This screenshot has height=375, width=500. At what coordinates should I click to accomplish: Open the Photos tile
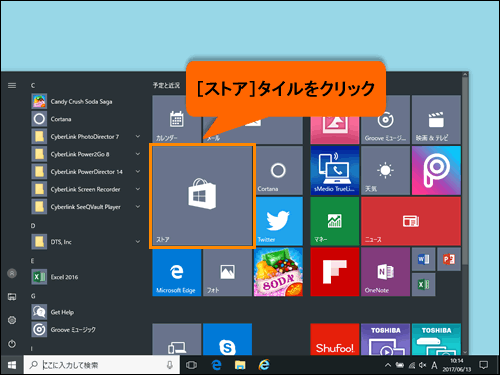point(227,272)
